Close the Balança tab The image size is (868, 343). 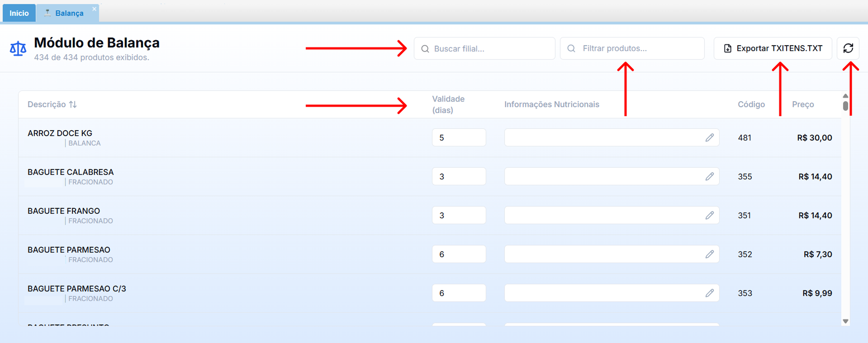(x=94, y=9)
